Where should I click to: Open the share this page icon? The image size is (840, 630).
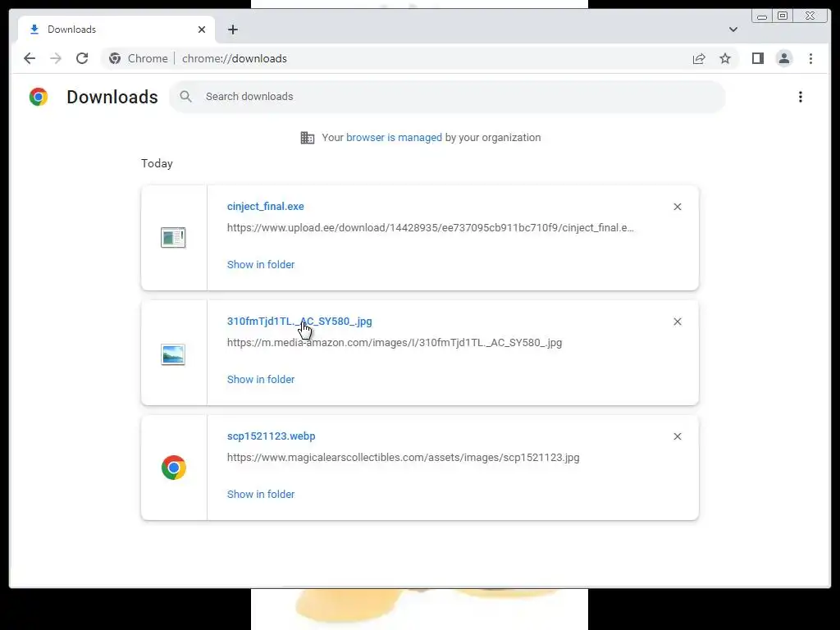click(699, 58)
